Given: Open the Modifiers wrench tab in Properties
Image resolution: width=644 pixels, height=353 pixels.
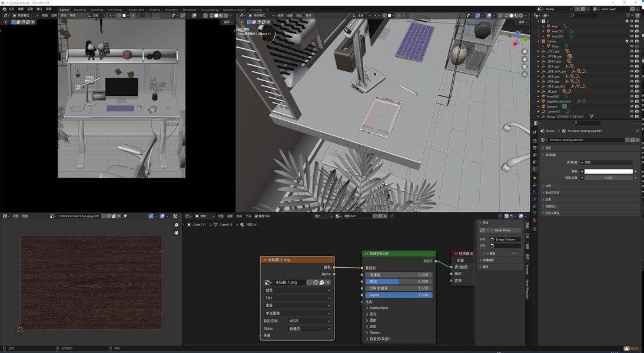Looking at the screenshot, I should [x=535, y=185].
